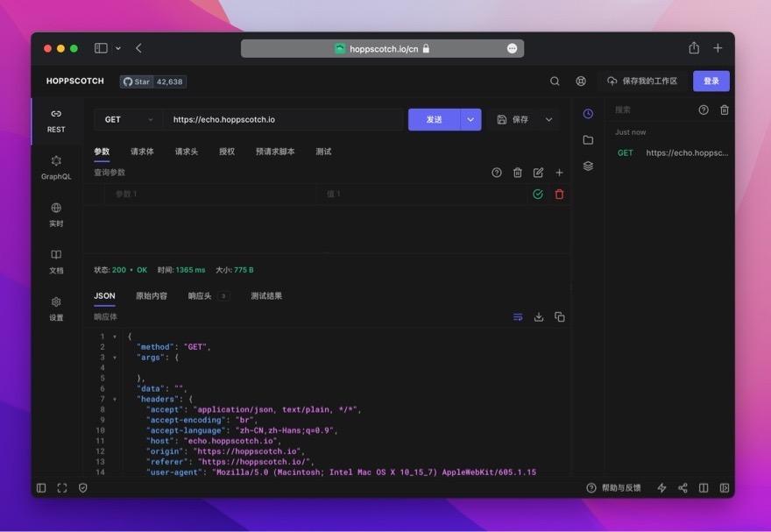Select the 授权 authorization tab

(x=227, y=152)
